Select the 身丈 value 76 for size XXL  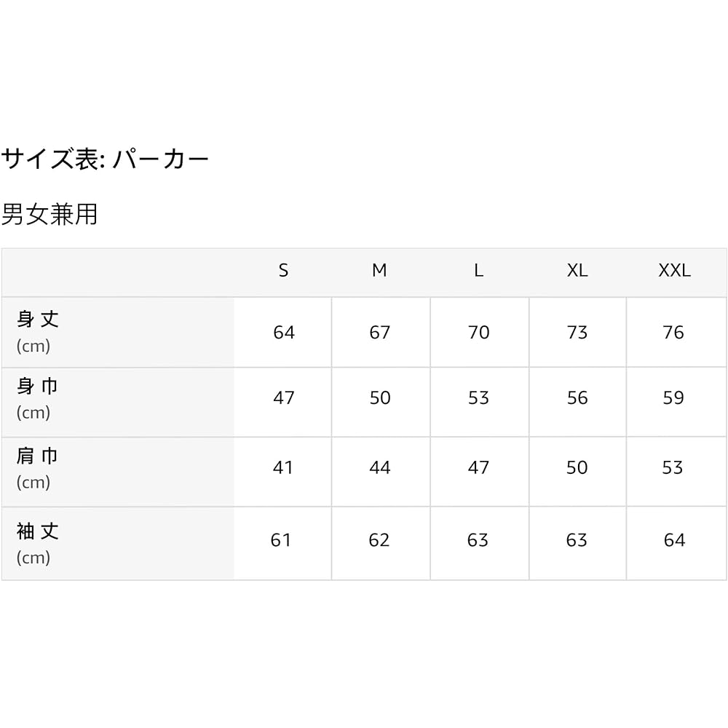(x=674, y=333)
